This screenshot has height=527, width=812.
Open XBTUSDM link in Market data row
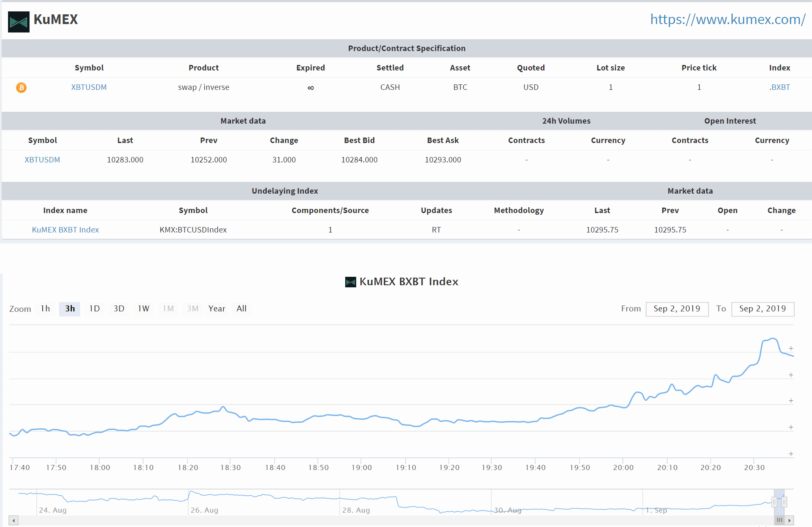pos(42,160)
